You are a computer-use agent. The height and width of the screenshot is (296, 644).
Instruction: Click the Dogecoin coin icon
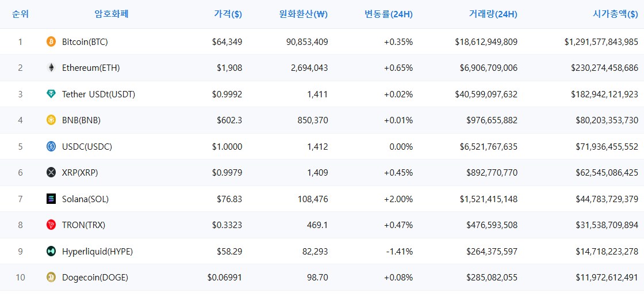point(51,278)
